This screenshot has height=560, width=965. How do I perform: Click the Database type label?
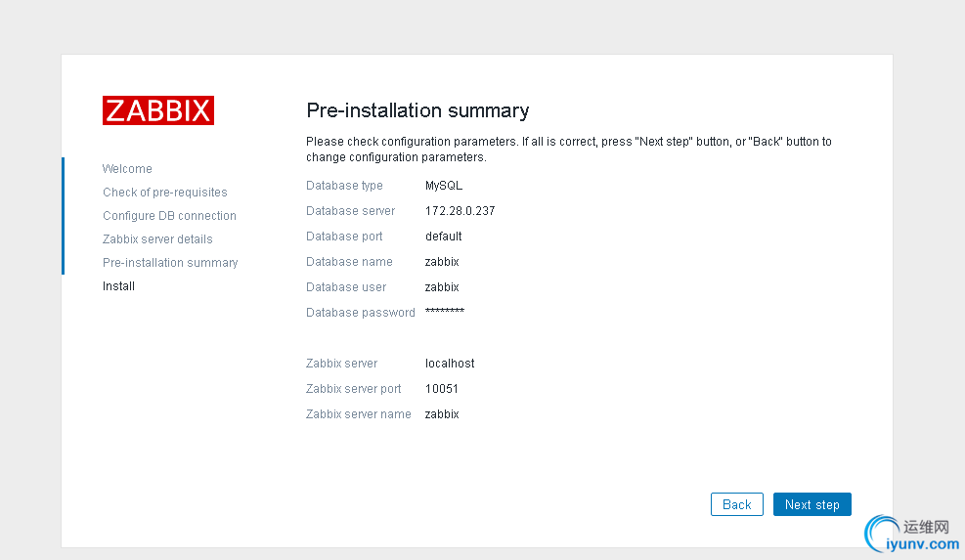point(344,186)
